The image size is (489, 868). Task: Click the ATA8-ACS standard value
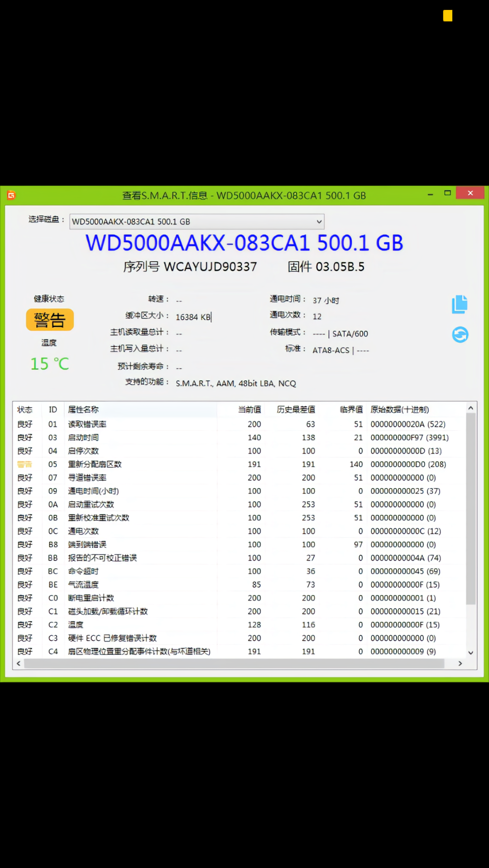pyautogui.click(x=331, y=350)
